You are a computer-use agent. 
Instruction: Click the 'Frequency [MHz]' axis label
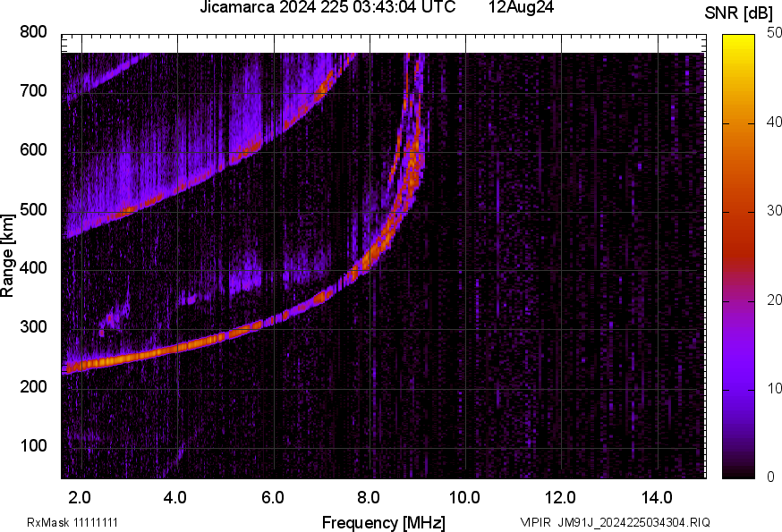click(384, 522)
